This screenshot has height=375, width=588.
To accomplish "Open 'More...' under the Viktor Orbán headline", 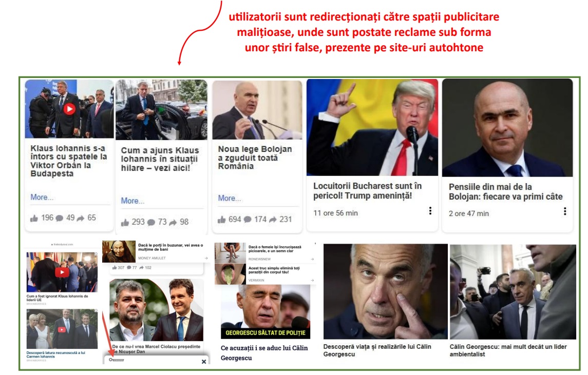I will [42, 198].
